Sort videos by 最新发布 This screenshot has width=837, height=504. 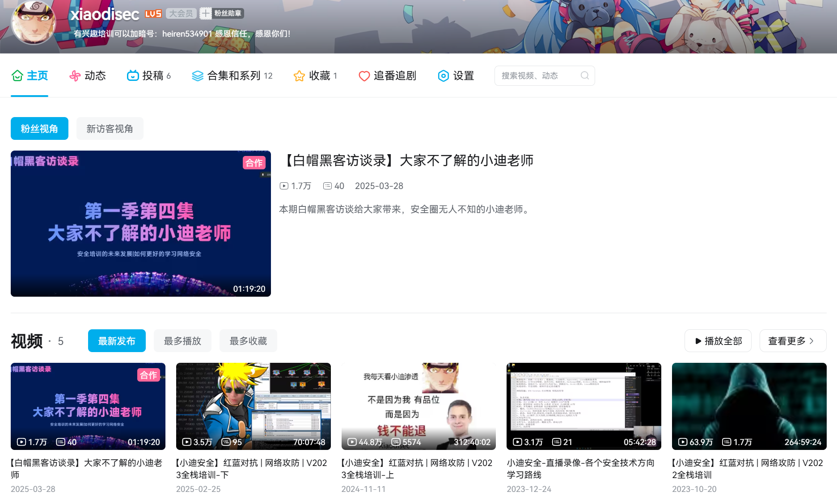[x=117, y=341]
